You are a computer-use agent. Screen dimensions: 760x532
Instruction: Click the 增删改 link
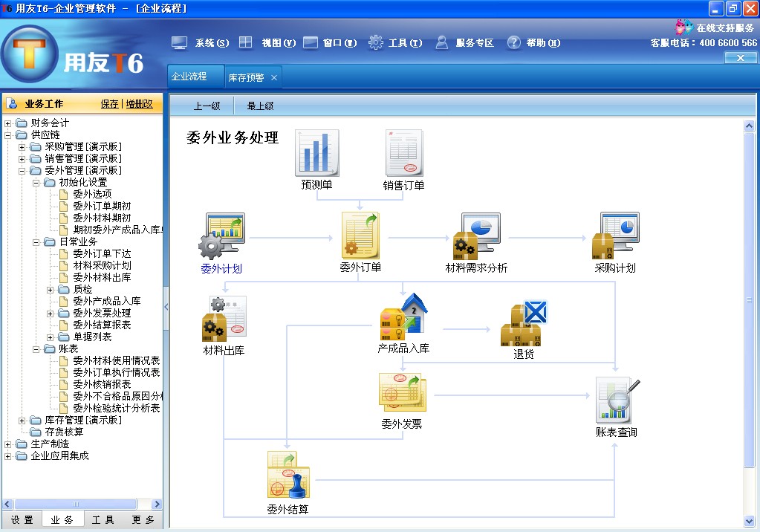coord(139,104)
